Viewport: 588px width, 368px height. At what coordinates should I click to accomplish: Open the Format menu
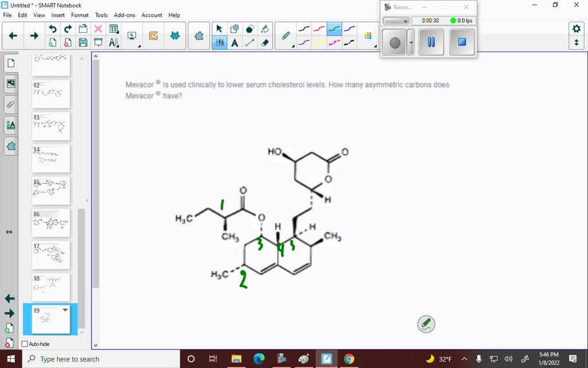coord(80,15)
